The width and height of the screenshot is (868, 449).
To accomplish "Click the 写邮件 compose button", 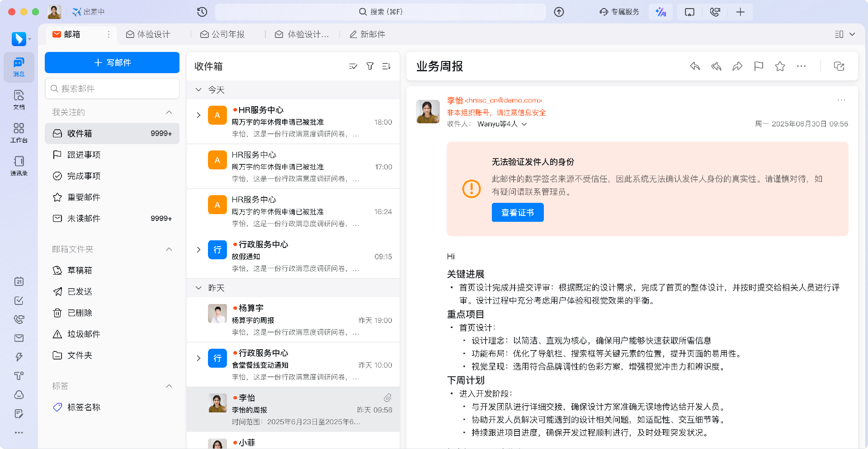I will pos(112,62).
